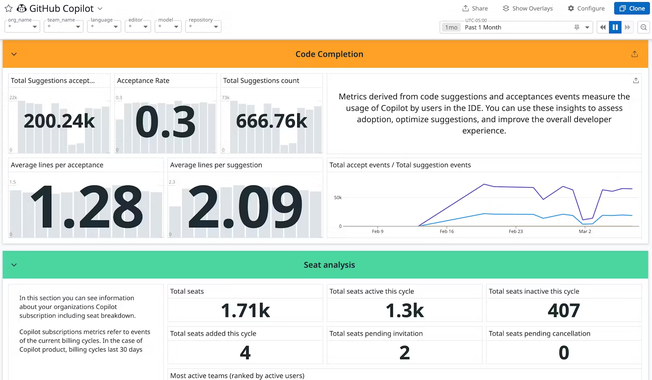Click Total Suggestions count widget title

pyautogui.click(x=261, y=81)
